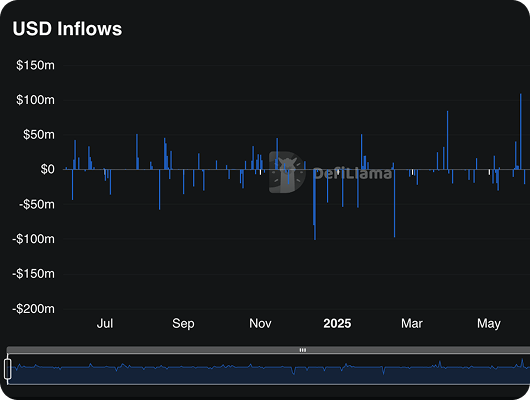Viewport: 530px width, 400px height.
Task: Click the tallest inflow bar above $100m
Action: (x=521, y=132)
